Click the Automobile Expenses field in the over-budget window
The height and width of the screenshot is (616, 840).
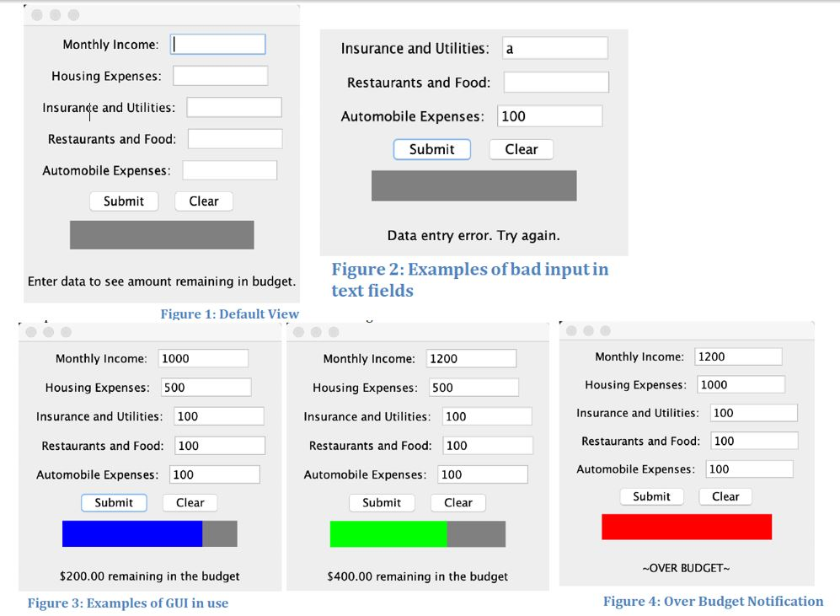[750, 469]
